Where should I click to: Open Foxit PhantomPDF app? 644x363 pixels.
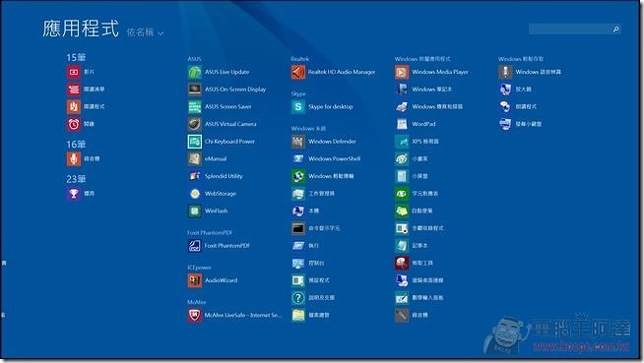coord(220,246)
